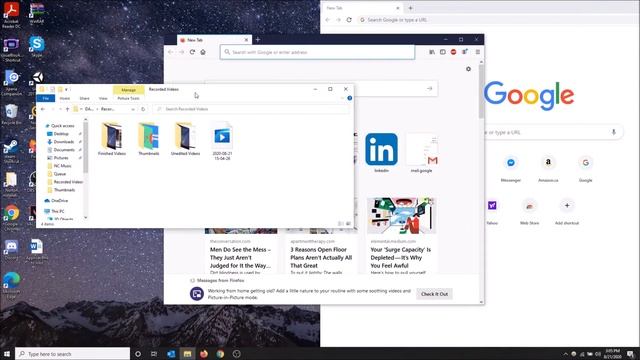Image resolution: width=640 pixels, height=360 pixels.
Task: Open File tab in Explorer
Action: point(46,98)
